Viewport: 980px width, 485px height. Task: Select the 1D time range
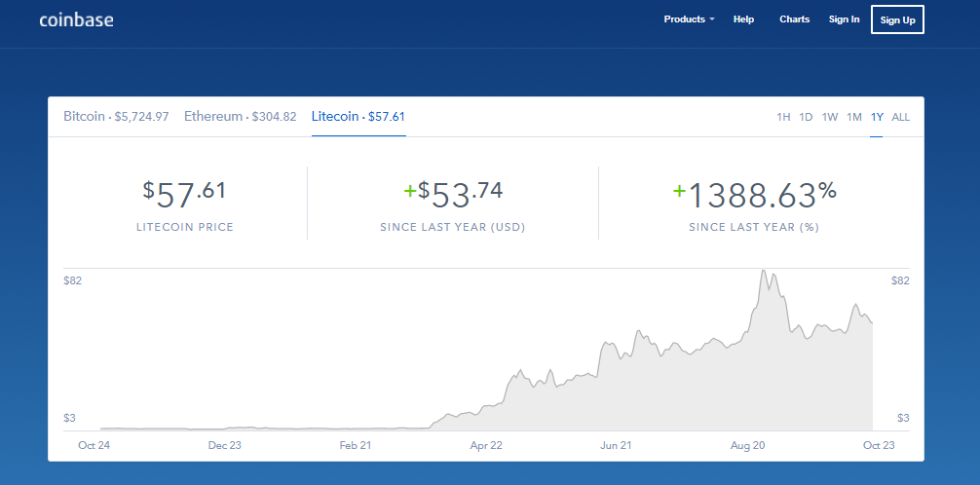[806, 118]
